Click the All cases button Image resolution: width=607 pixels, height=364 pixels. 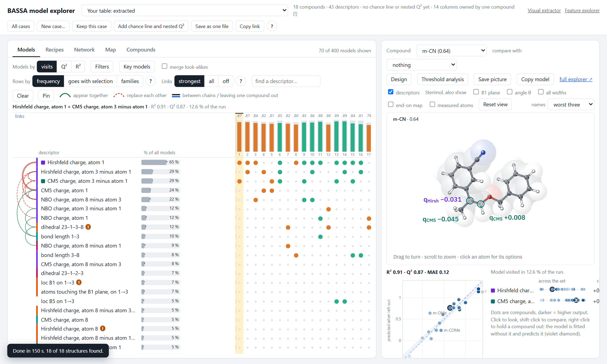click(x=21, y=26)
